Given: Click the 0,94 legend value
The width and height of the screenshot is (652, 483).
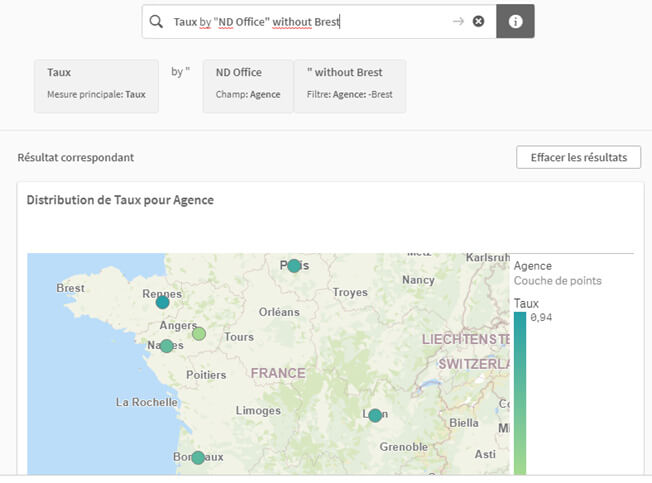Looking at the screenshot, I should coord(541,318).
